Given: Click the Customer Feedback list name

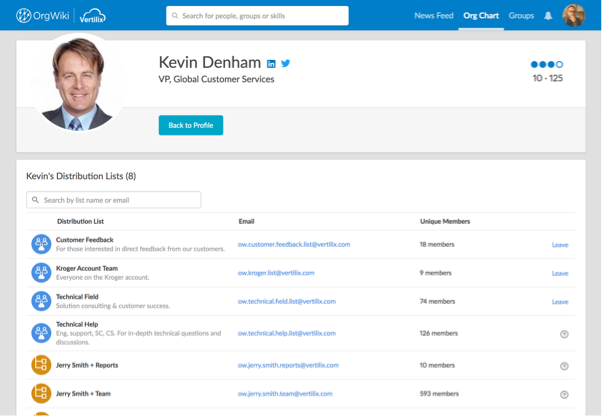Looking at the screenshot, I should pos(84,240).
